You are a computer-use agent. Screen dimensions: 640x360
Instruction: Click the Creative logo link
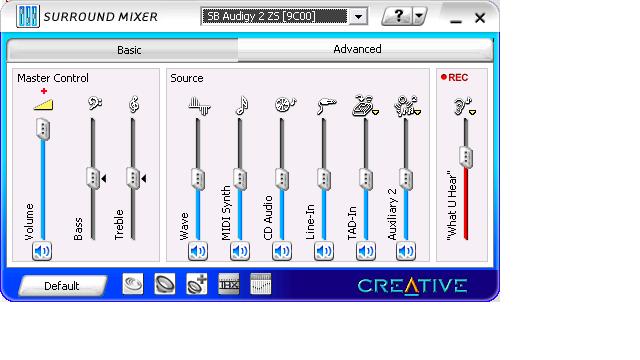(x=412, y=285)
